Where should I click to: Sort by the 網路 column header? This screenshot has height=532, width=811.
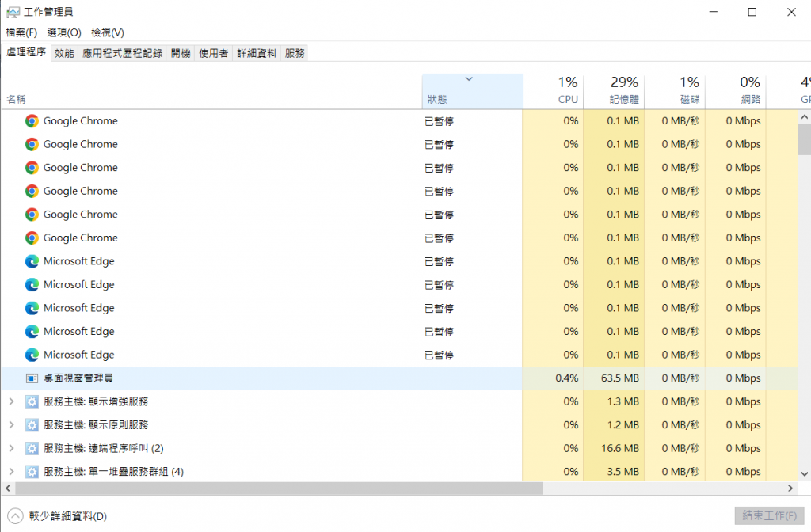pos(736,92)
